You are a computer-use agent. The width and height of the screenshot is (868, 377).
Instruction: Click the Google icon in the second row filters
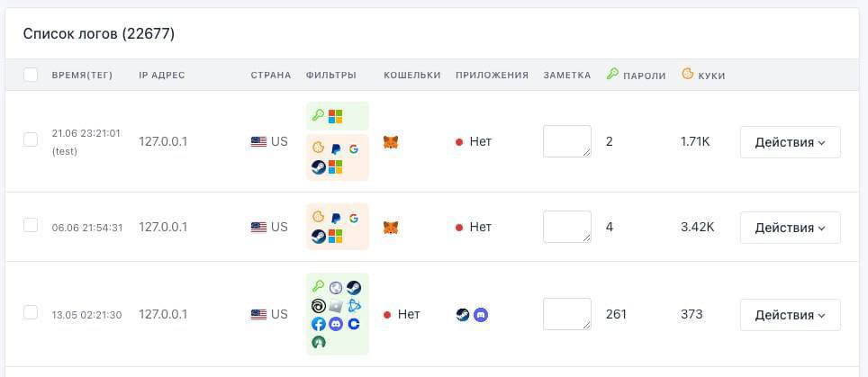tap(353, 218)
